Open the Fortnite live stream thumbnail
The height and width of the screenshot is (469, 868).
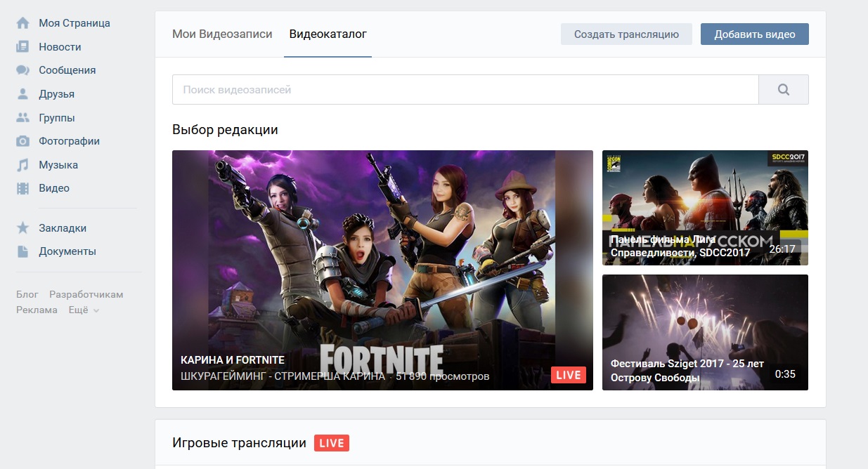[382, 270]
